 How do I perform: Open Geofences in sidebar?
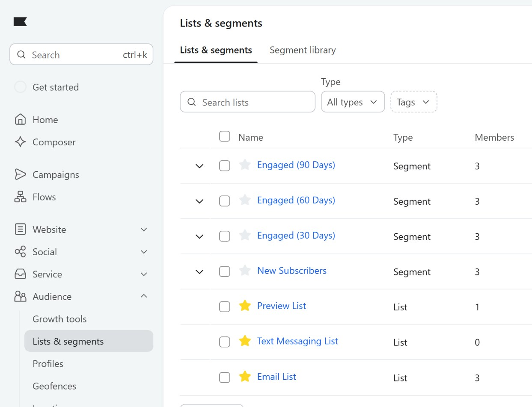[x=54, y=386]
